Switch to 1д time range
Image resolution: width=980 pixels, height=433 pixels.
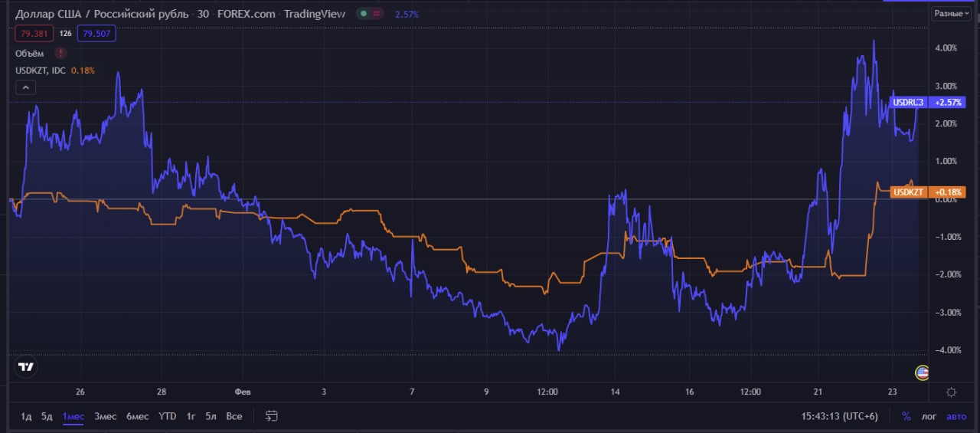coord(26,416)
